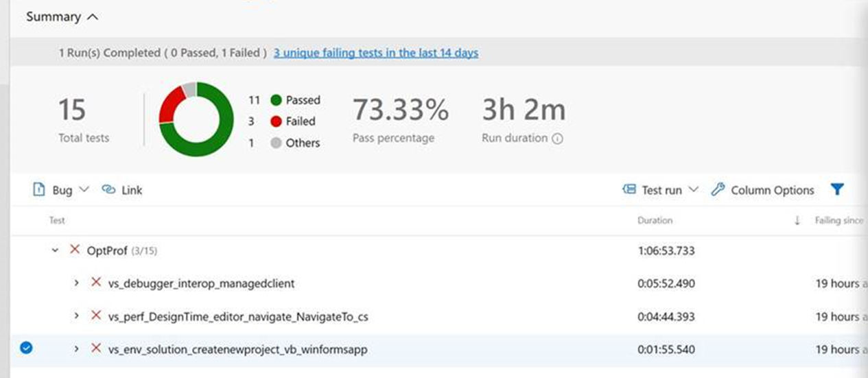Screen dimensions: 868x378
Task: Click the 73.33% pass percentage value
Action: [x=401, y=110]
